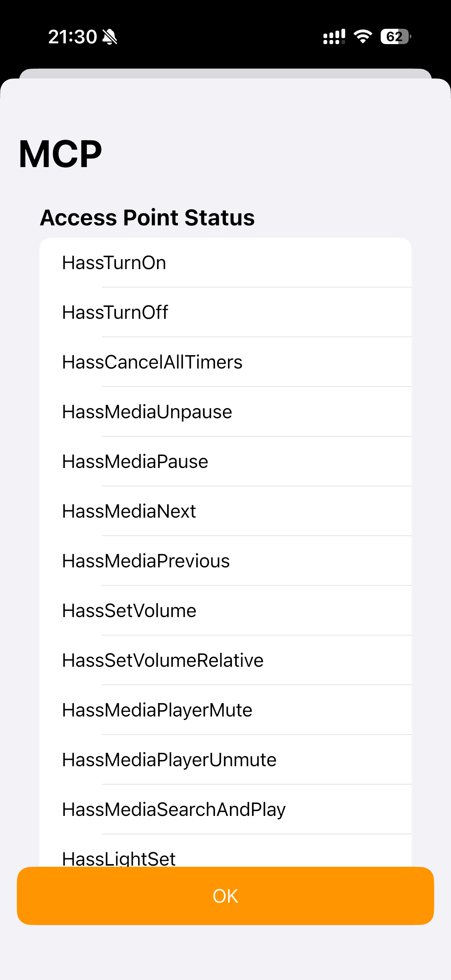This screenshot has width=451, height=980.
Task: Tap the Wi-Fi status icon
Action: (363, 37)
